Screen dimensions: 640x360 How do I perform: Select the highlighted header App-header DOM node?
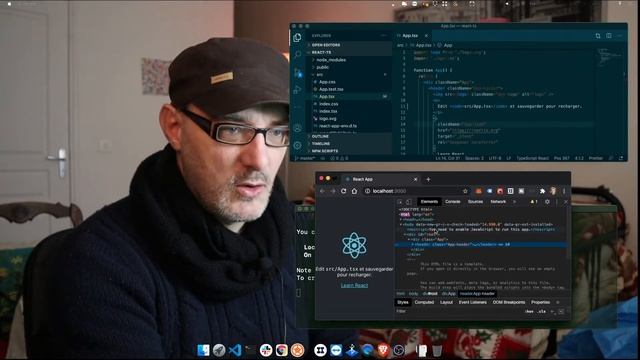(x=481, y=244)
